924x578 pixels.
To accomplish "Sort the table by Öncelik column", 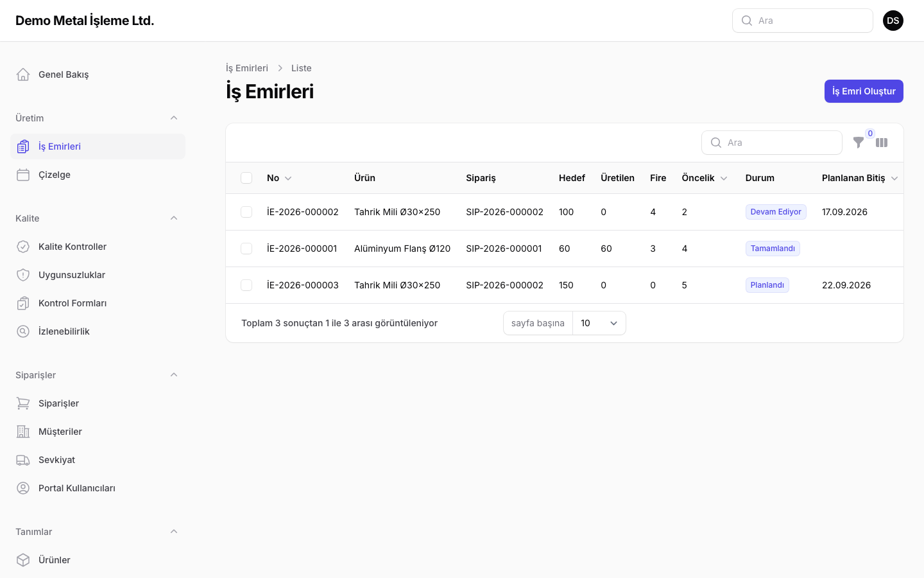I will tap(705, 178).
